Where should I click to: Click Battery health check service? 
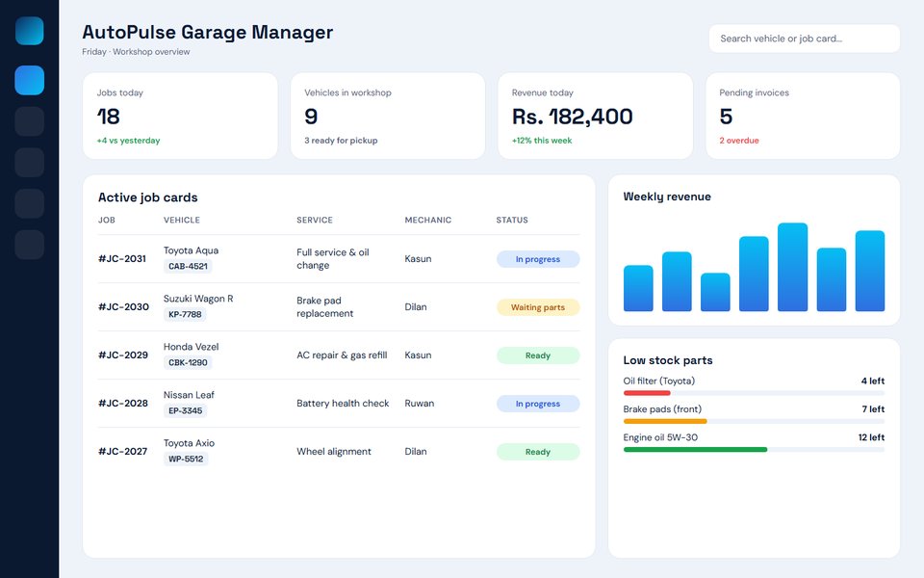tap(343, 404)
